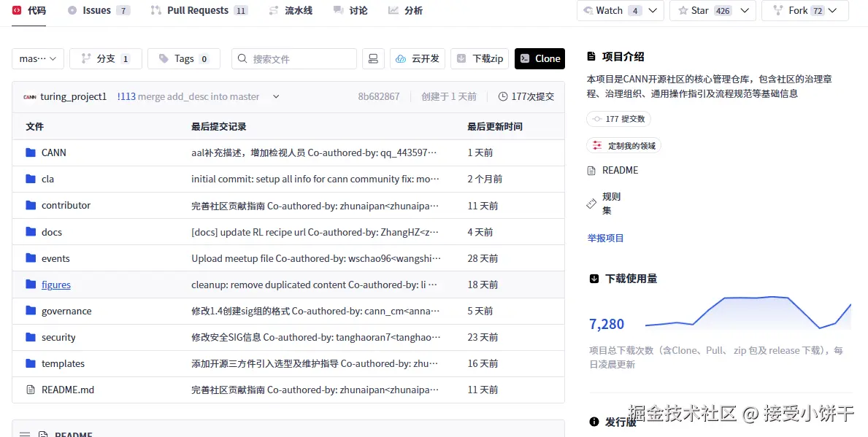Click the security folder icon
This screenshot has width=868, height=437.
(x=31, y=337)
